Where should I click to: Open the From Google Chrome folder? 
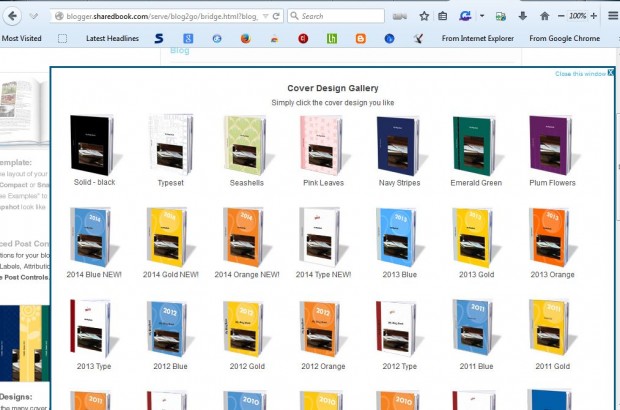click(564, 38)
